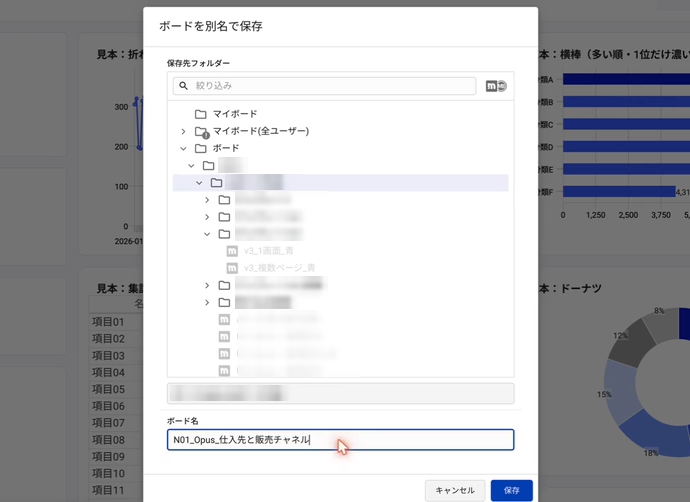Click the blue 保存 button
This screenshot has width=690, height=502.
(512, 490)
